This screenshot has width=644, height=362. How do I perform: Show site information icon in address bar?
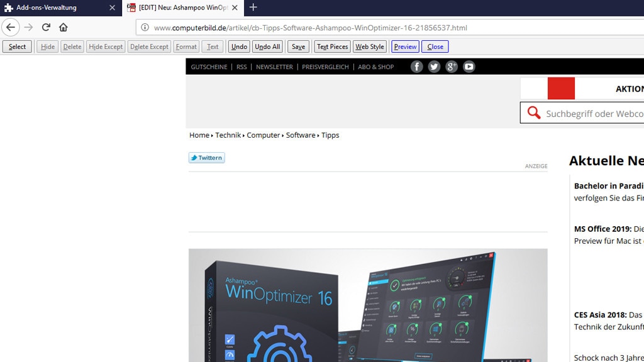click(145, 28)
